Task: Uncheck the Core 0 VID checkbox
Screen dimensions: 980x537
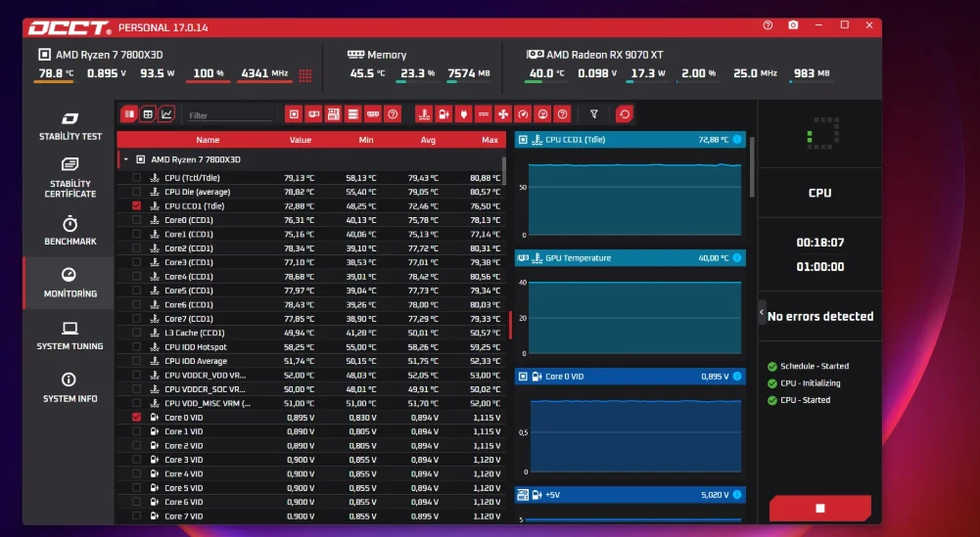Action: [136, 417]
